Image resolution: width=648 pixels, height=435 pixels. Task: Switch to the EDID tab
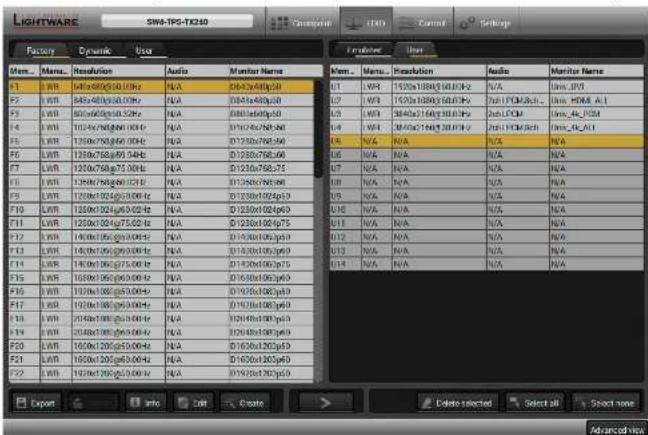click(x=366, y=23)
